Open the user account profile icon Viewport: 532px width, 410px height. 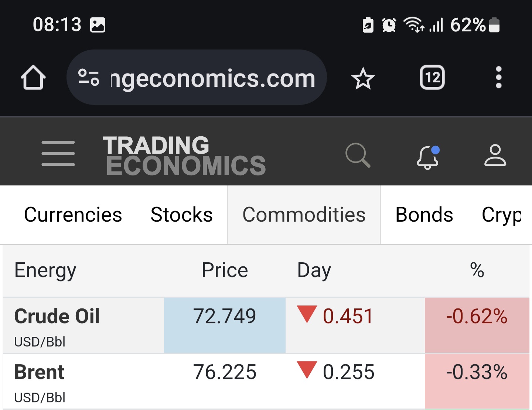pyautogui.click(x=495, y=155)
